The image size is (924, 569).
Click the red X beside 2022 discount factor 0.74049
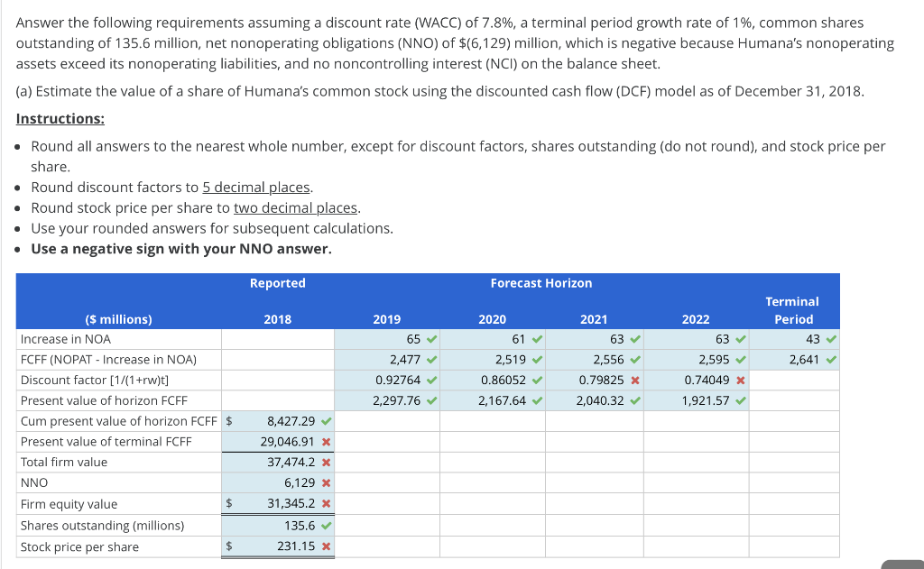coord(740,379)
